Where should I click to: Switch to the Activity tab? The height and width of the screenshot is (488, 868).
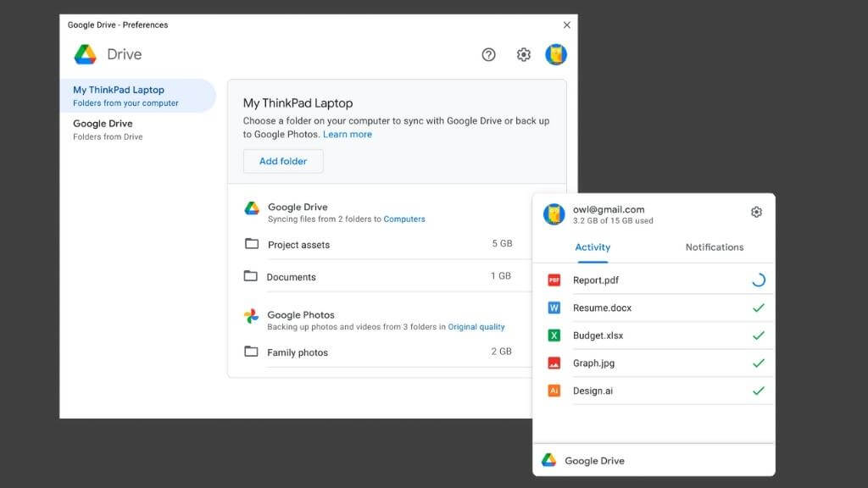point(593,247)
